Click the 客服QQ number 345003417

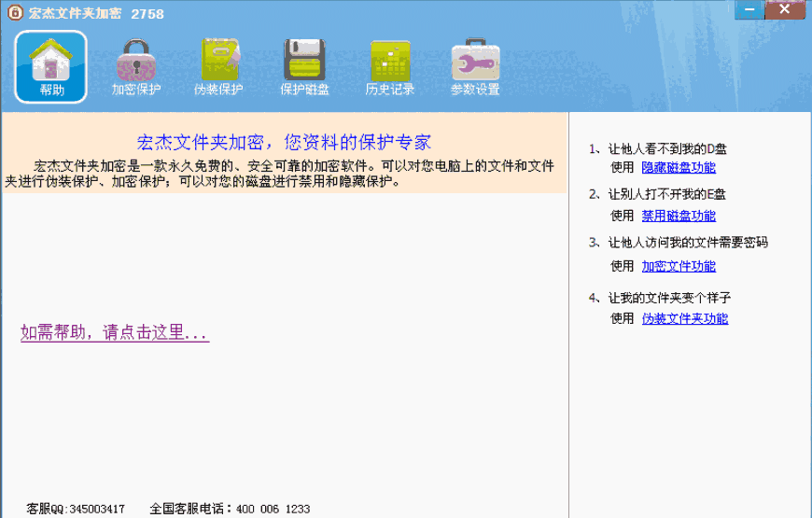[97, 510]
